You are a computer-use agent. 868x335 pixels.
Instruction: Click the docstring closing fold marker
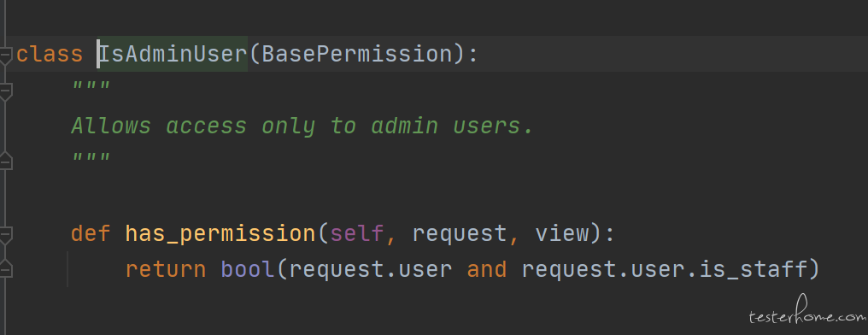5,160
